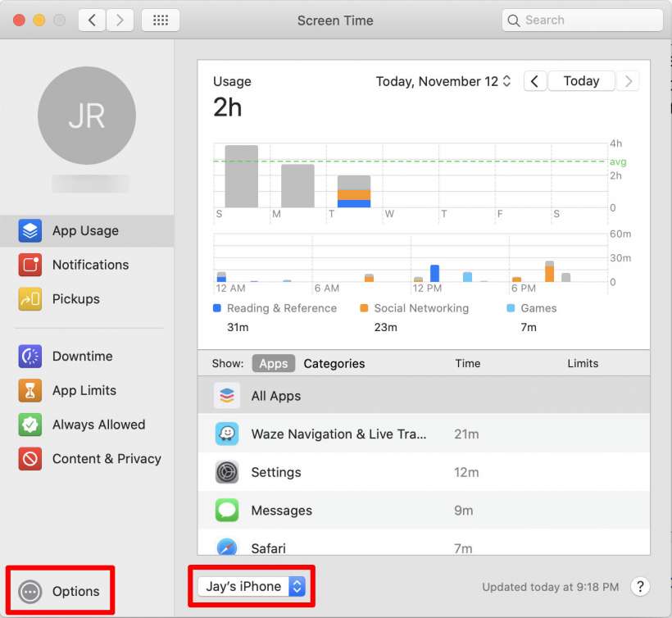
Task: Select the App Limits hourglass icon
Action: click(x=30, y=390)
